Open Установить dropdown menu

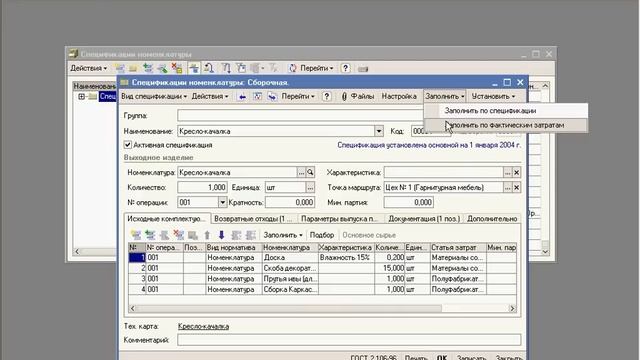(x=493, y=97)
